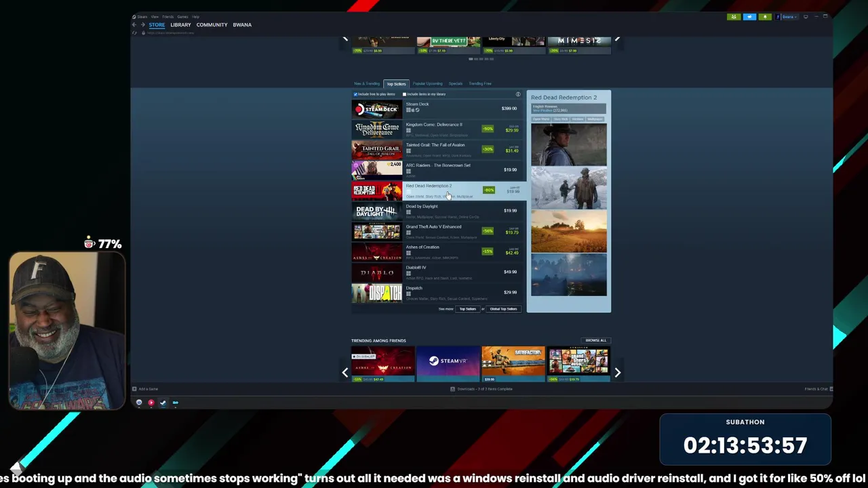Open the SteamVR card
Image resolution: width=868 pixels, height=488 pixels.
click(448, 364)
